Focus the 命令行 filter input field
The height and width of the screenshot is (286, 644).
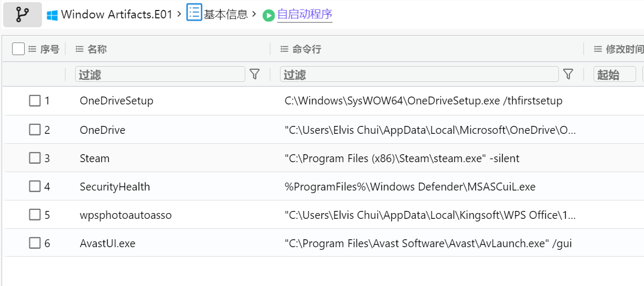(419, 74)
